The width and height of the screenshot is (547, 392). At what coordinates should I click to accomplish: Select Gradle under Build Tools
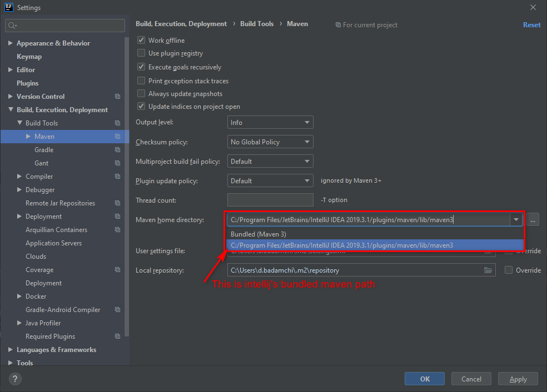tap(44, 150)
